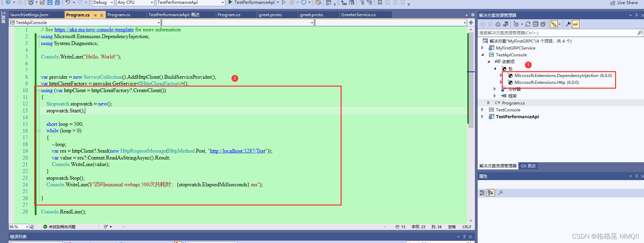Toggle categorized view in Properties panel

pyautogui.click(x=482, y=193)
